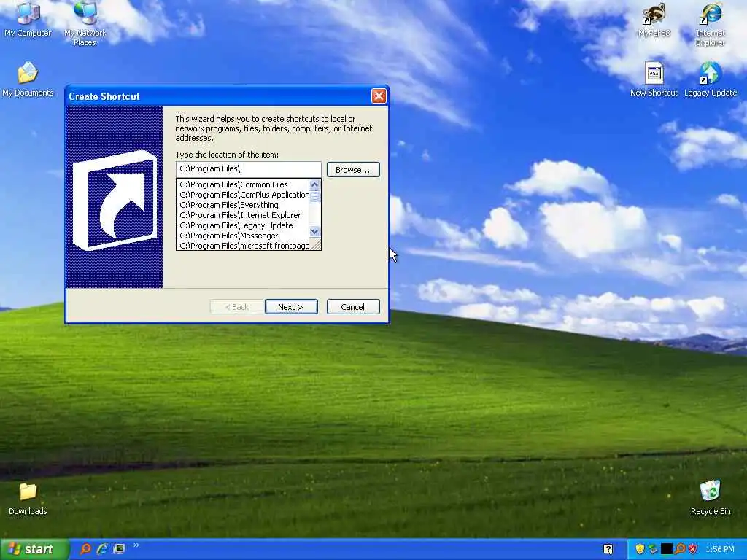Choose C:\Program Files\Legacy Update suggestion

[x=242, y=226]
